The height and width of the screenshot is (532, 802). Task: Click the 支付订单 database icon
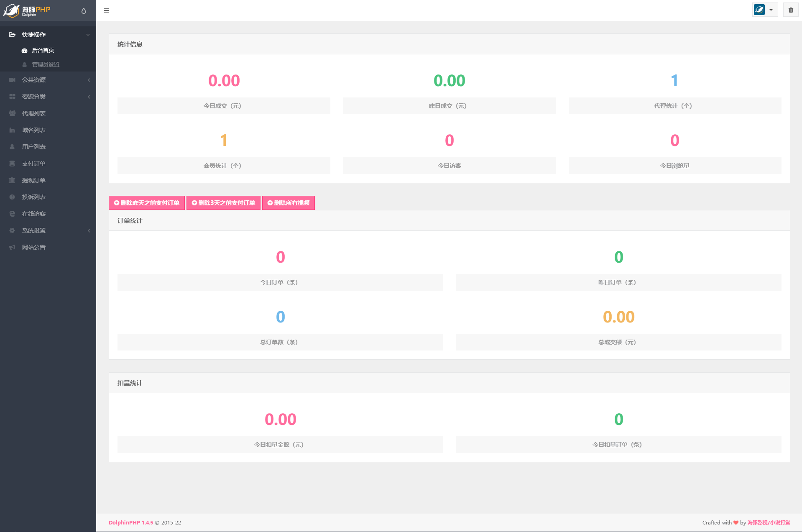[12, 164]
